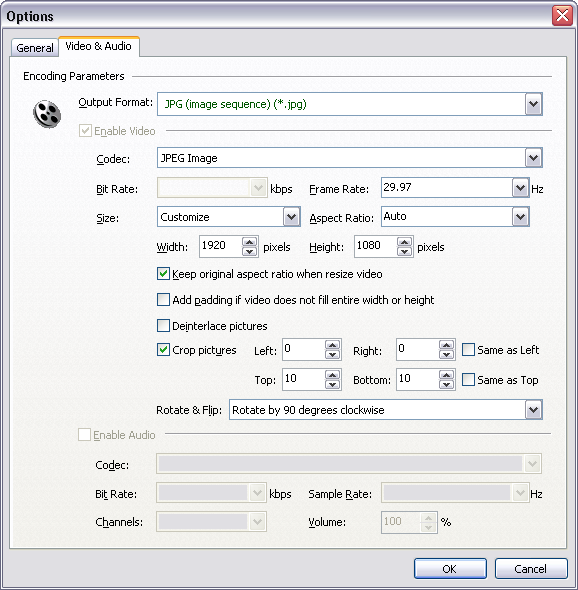Click the Channels dropdown
The image size is (578, 590).
[211, 522]
